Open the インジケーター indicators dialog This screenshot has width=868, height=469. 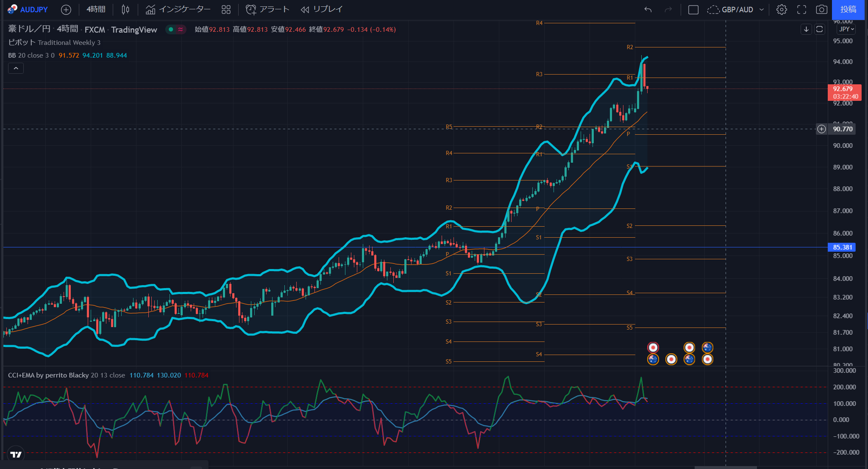178,9
